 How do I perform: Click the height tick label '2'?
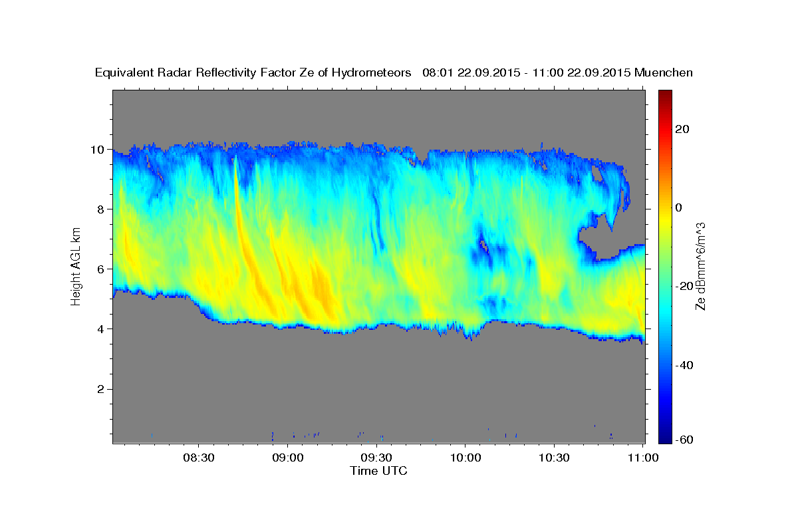(102, 389)
